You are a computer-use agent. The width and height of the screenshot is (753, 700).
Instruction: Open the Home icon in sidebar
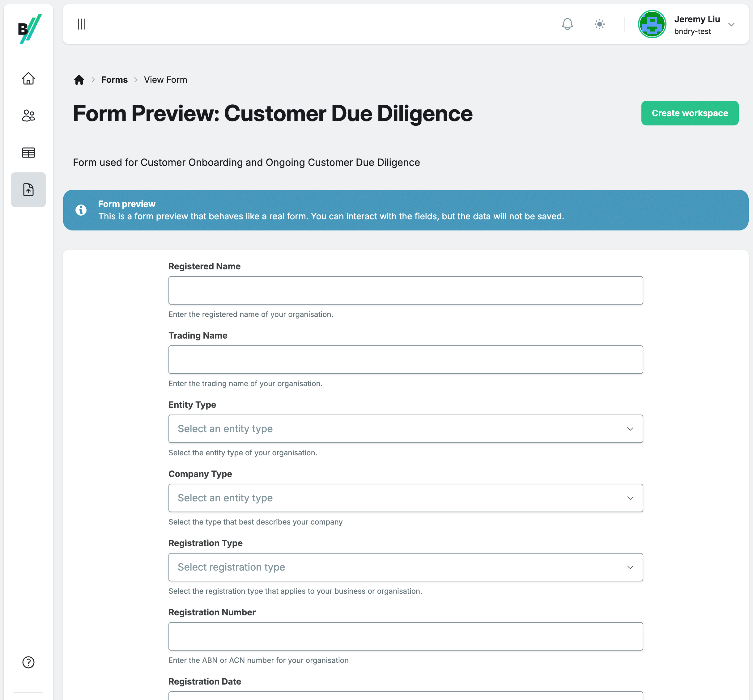click(28, 78)
